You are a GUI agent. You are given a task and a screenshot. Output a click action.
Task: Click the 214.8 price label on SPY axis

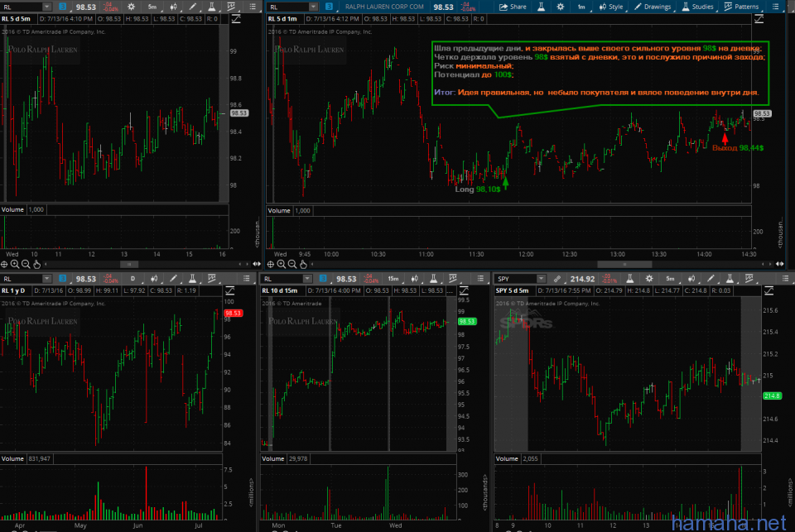pyautogui.click(x=772, y=395)
